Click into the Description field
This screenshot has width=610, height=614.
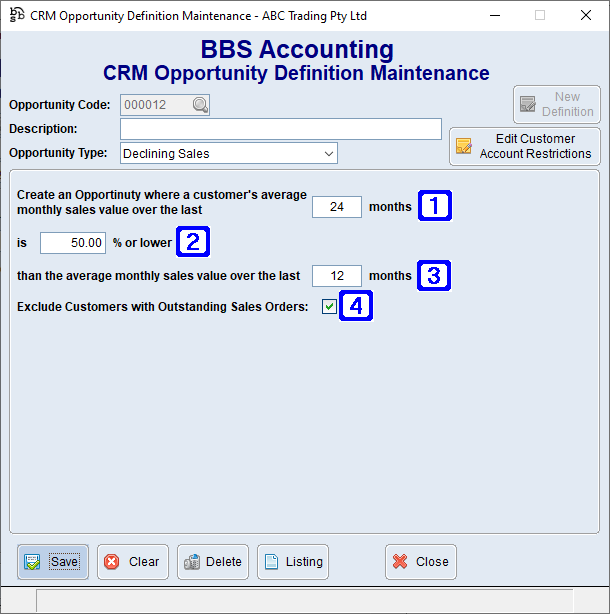[x=281, y=129]
